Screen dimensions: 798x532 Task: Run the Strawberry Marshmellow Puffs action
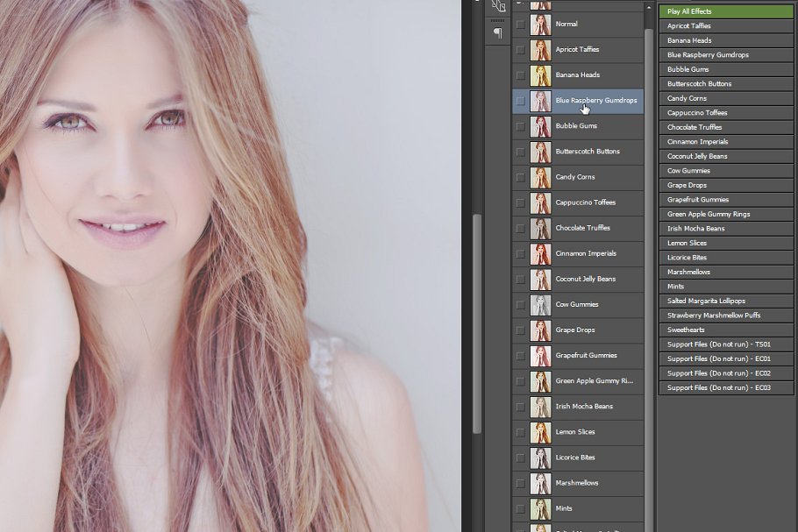pos(726,316)
